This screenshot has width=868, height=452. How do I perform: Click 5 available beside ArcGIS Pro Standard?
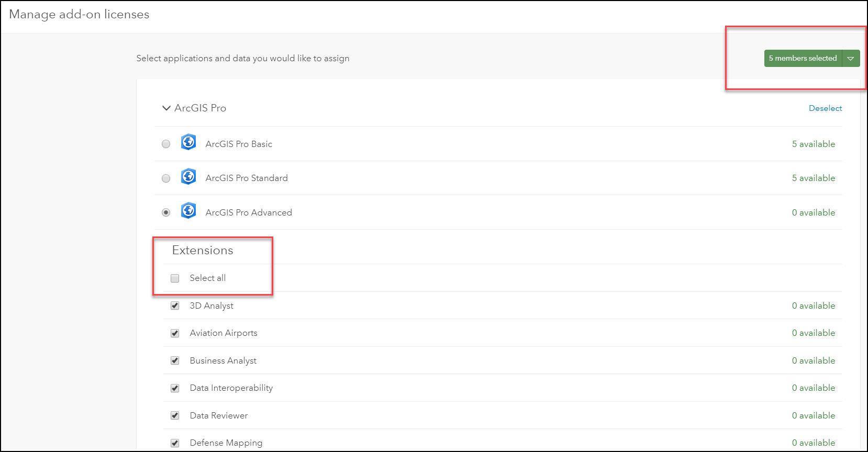point(814,178)
